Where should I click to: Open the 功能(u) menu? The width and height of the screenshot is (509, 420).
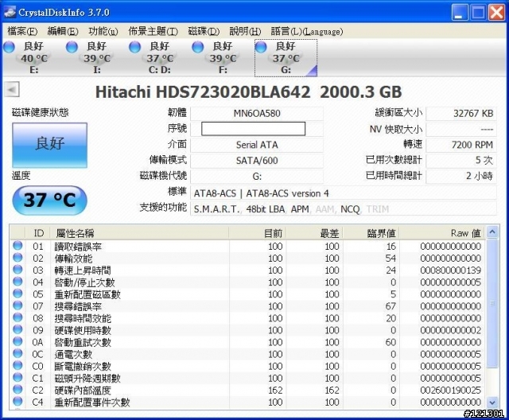(x=103, y=32)
